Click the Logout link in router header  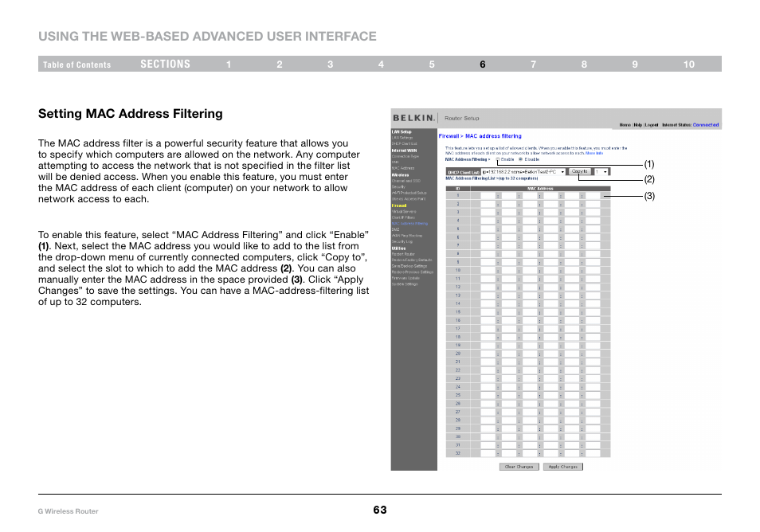point(652,125)
